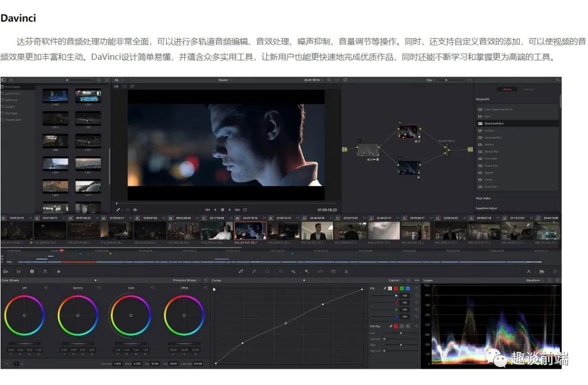Reset the Gamma color wheel
Screen dimensions: 588x385
tap(100, 288)
